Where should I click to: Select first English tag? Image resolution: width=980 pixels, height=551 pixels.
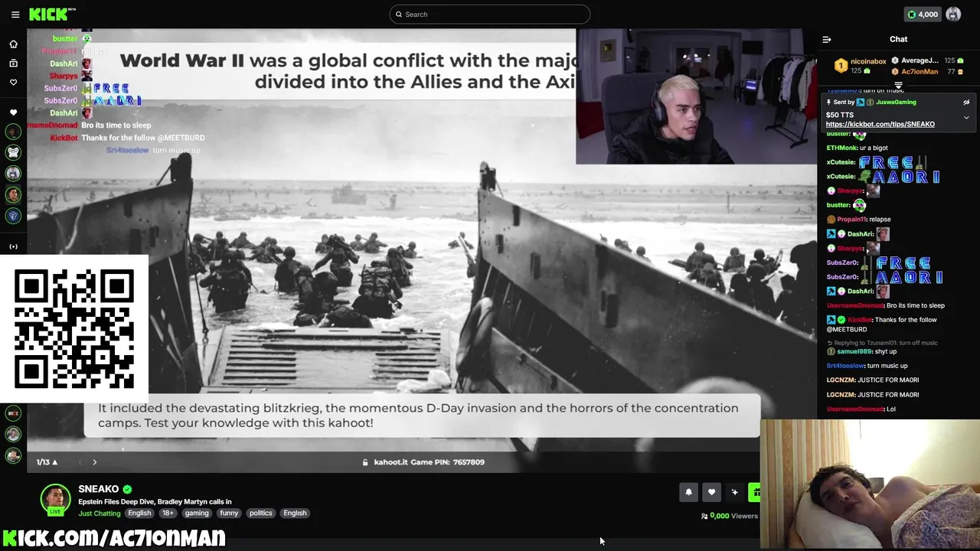(139, 513)
